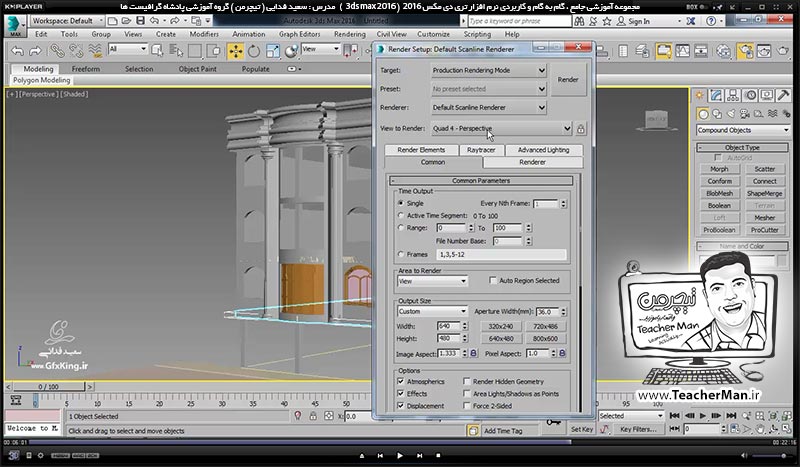The height and width of the screenshot is (467, 800).
Task: Open the Motion command panel tab
Action: pos(750,95)
